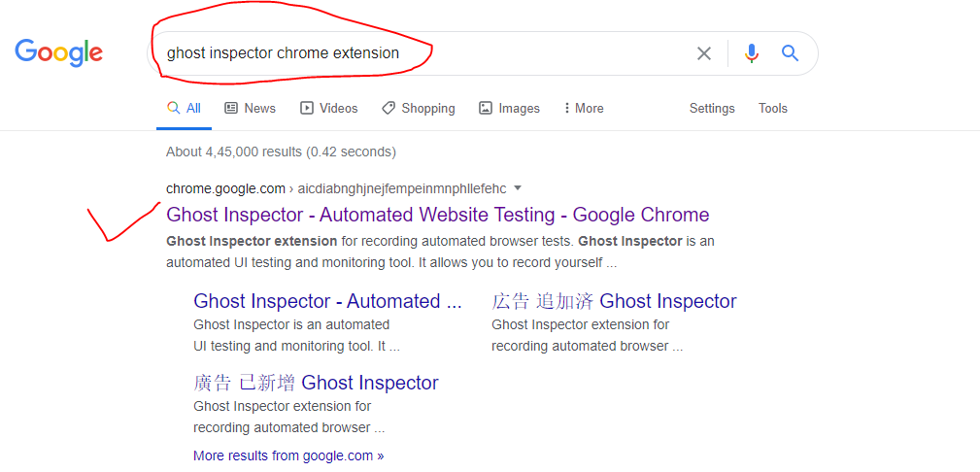
Task: Open the truncated 'Ghost Inspector - Automated ...' sitelink
Action: click(x=327, y=301)
